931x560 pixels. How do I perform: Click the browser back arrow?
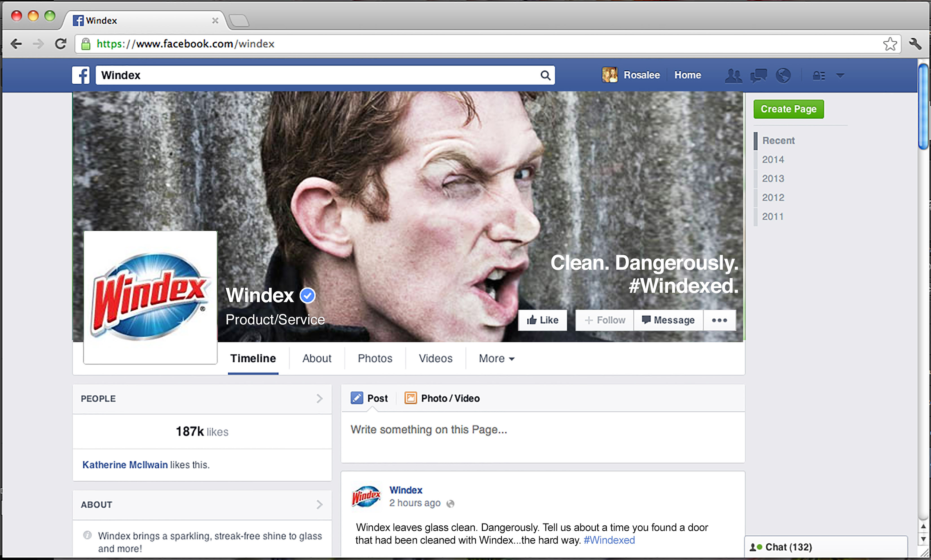pyautogui.click(x=16, y=44)
